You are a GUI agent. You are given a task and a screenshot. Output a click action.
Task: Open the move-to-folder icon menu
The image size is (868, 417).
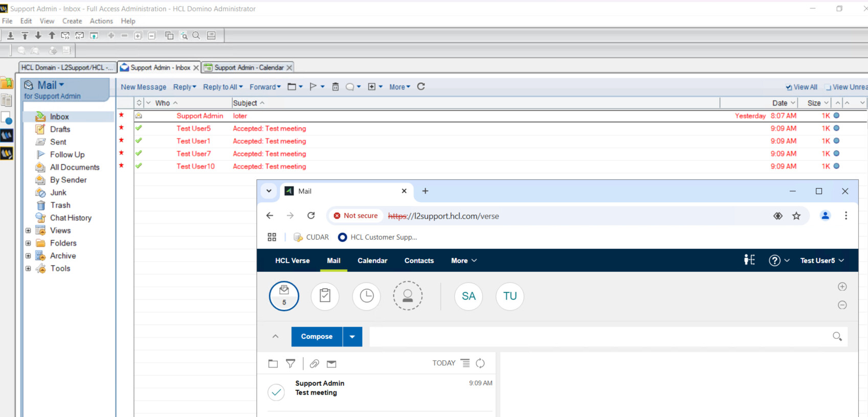295,87
